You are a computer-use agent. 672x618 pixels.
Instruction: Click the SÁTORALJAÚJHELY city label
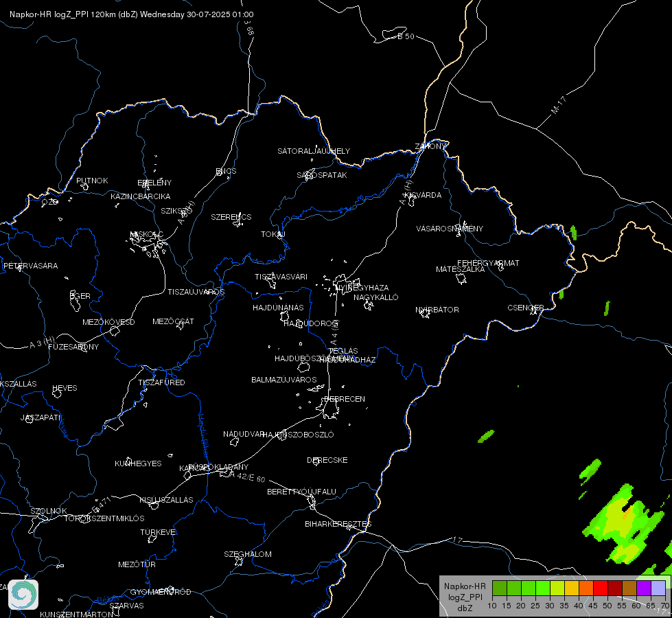click(314, 151)
